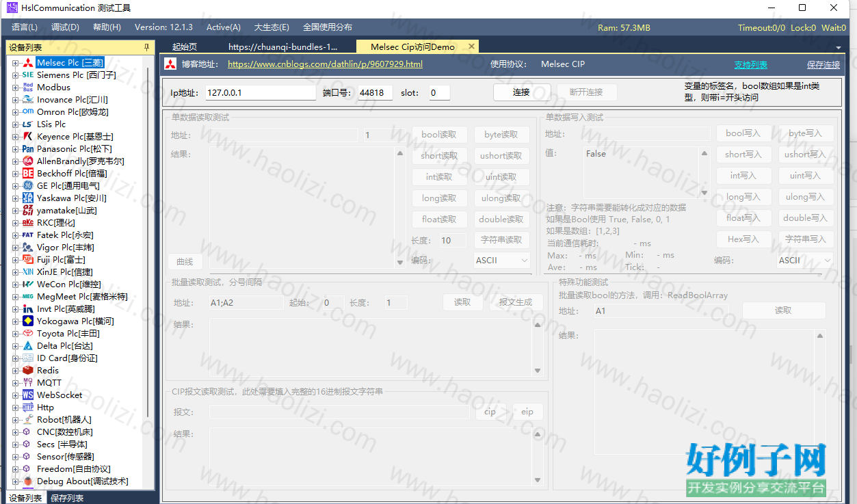Click the Delta Plc triangle icon
Screen dimensions: 857x504
pos(28,346)
